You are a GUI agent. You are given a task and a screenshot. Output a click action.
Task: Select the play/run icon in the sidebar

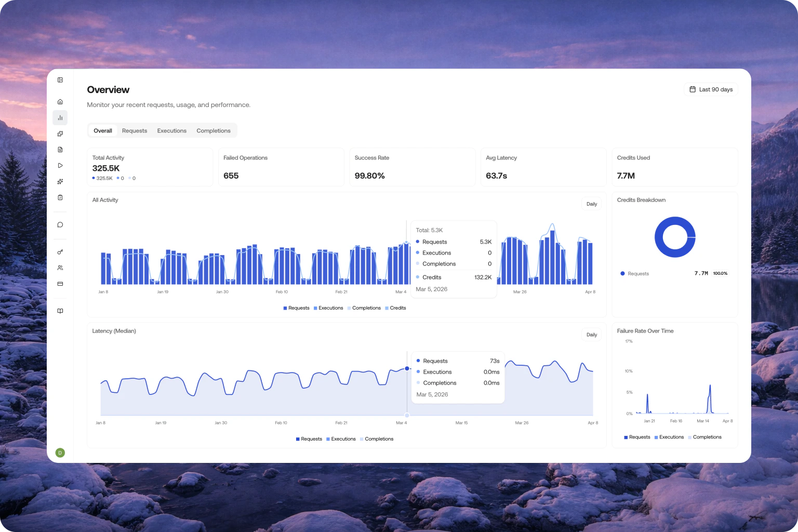click(x=60, y=165)
